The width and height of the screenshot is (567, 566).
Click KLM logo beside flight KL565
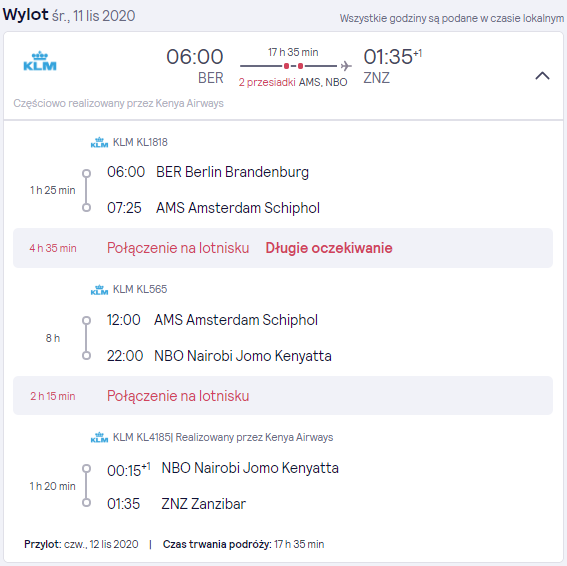(x=99, y=290)
